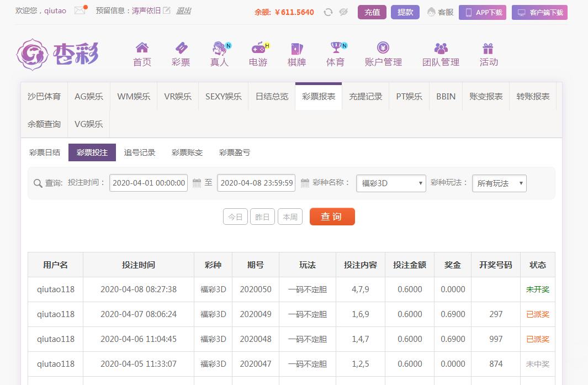Expand the 彩种玩法 所有玩法 dropdown
Viewport: 588px width, 385px height.
(499, 183)
